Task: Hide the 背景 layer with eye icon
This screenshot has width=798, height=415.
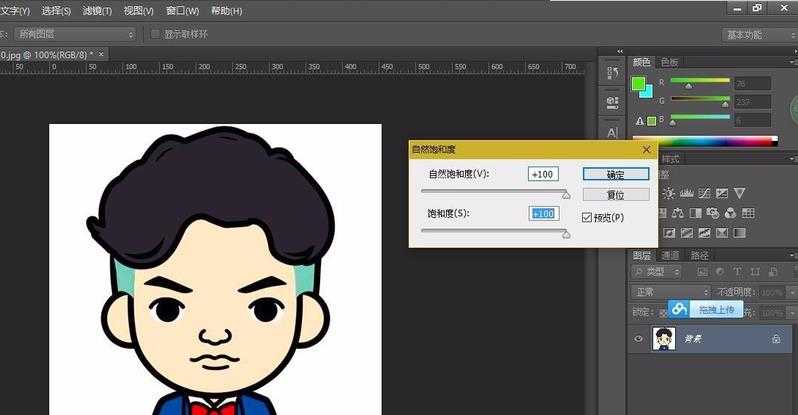Action: click(639, 340)
